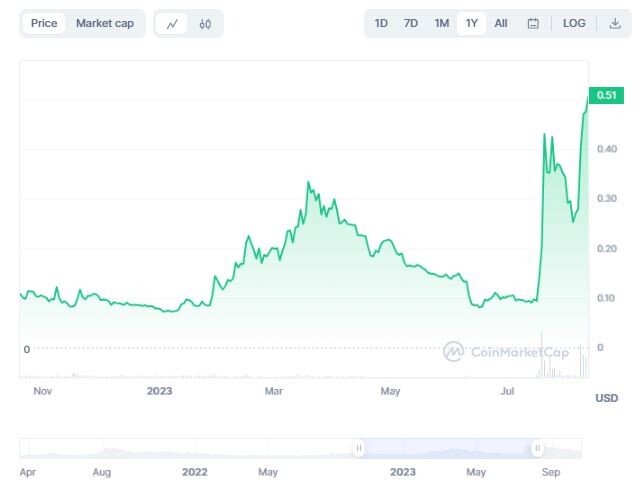Select the 1Y time range
The image size is (640, 482).
[471, 23]
